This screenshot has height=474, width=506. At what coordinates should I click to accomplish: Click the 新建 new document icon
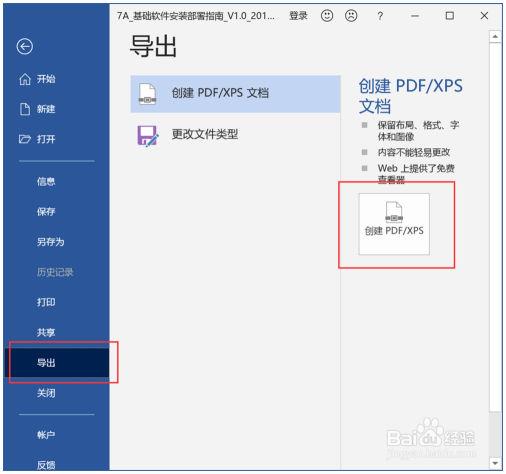(25, 109)
